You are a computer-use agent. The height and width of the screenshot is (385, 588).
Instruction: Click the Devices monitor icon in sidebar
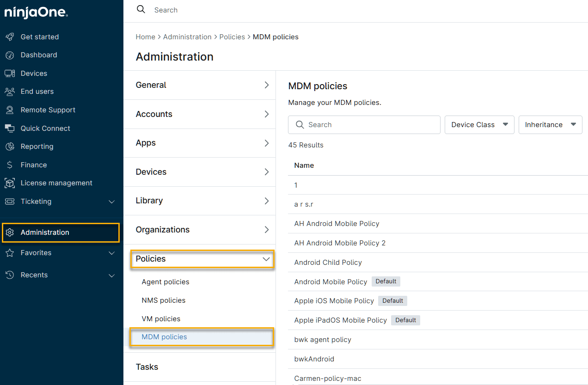10,73
